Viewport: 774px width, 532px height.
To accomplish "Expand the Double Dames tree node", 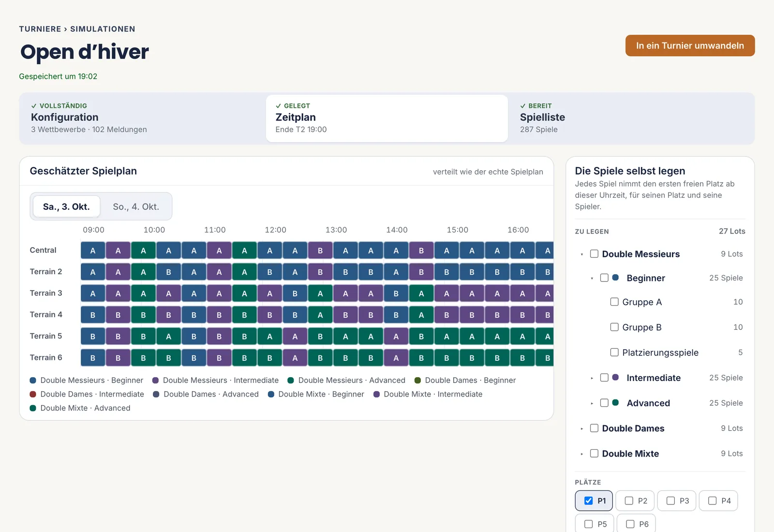I will 582,429.
